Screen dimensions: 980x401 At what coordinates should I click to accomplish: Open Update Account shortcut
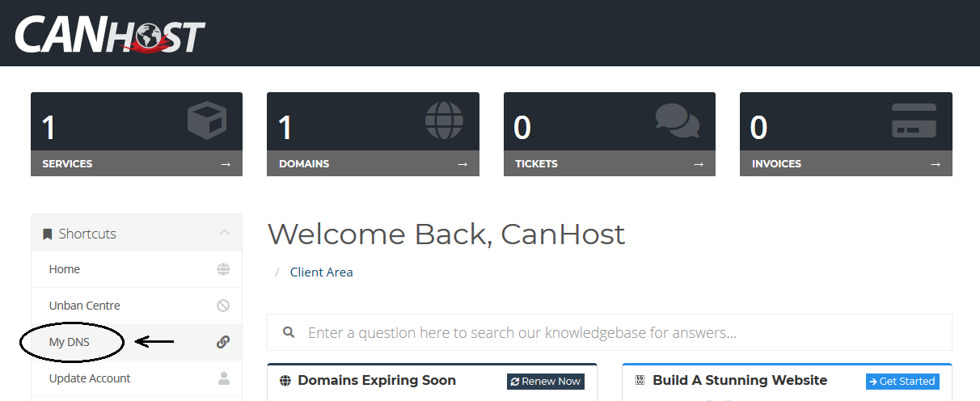tap(137, 378)
